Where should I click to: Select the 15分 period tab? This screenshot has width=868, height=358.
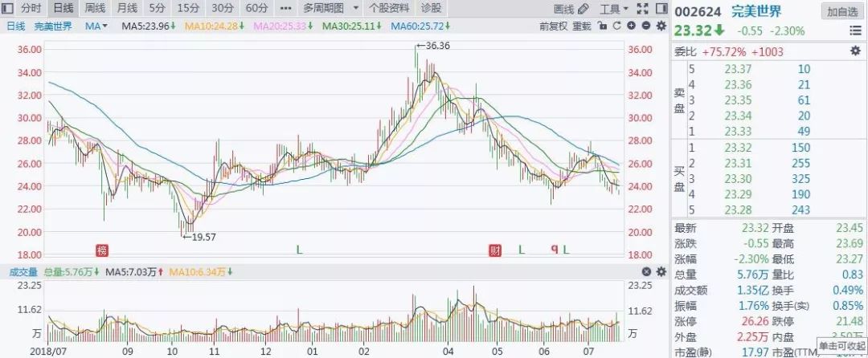tap(188, 8)
